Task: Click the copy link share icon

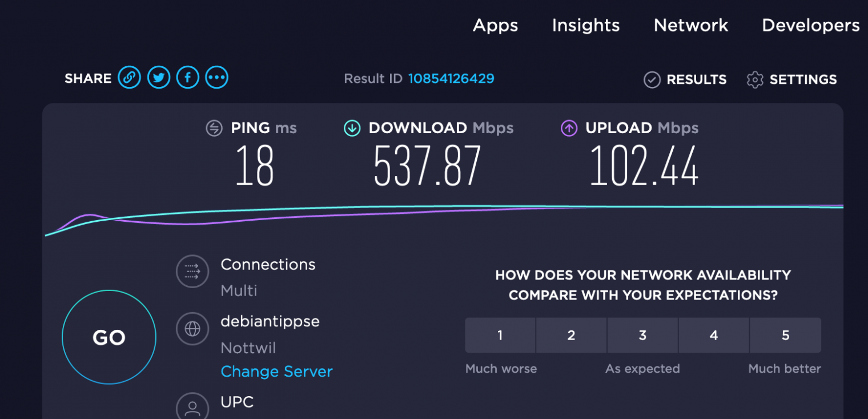Action: click(130, 77)
